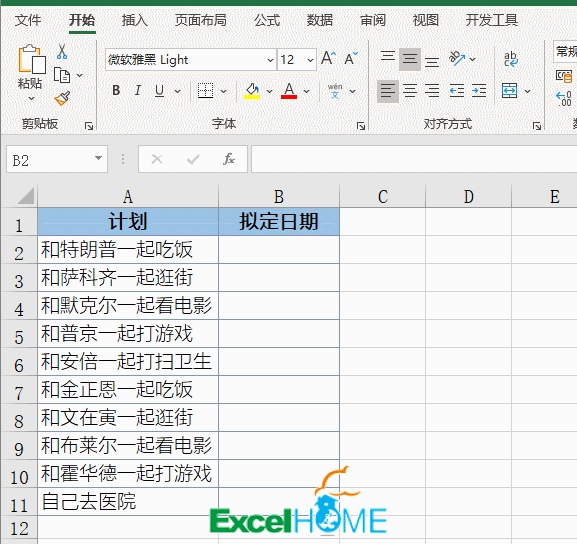
Task: Apply the red font color A
Action: pyautogui.click(x=289, y=91)
